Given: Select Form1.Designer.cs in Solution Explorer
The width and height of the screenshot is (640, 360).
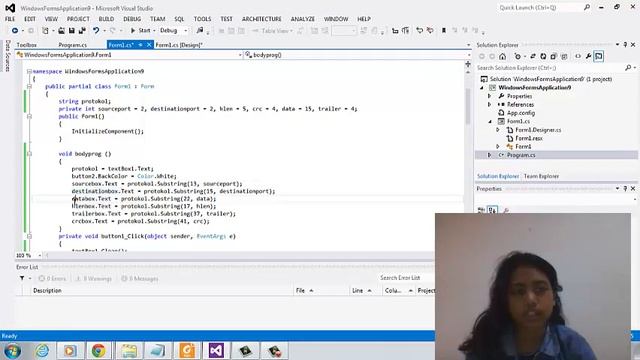Looking at the screenshot, I should pyautogui.click(x=538, y=130).
